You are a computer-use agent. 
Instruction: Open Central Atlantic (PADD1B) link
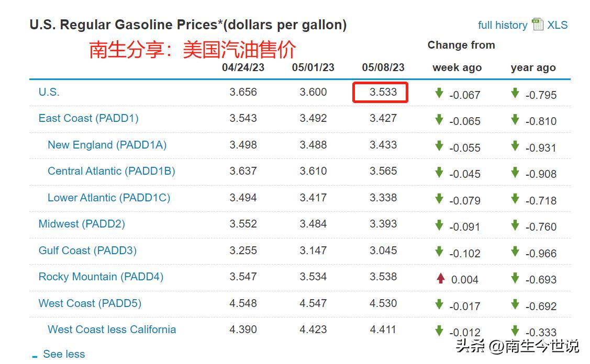point(111,171)
